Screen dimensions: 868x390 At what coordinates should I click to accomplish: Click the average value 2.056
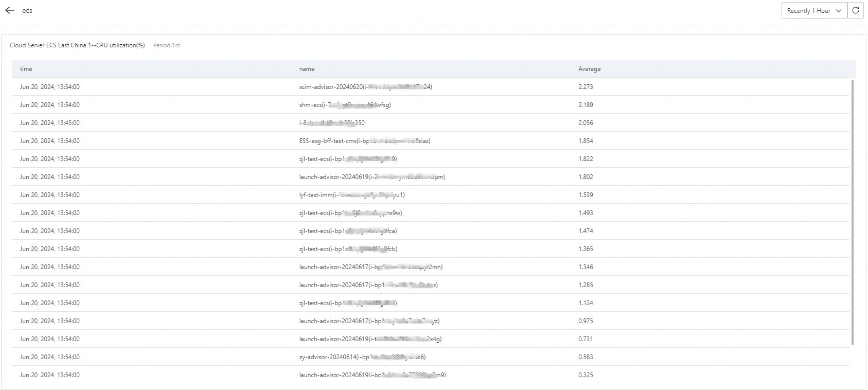point(586,123)
